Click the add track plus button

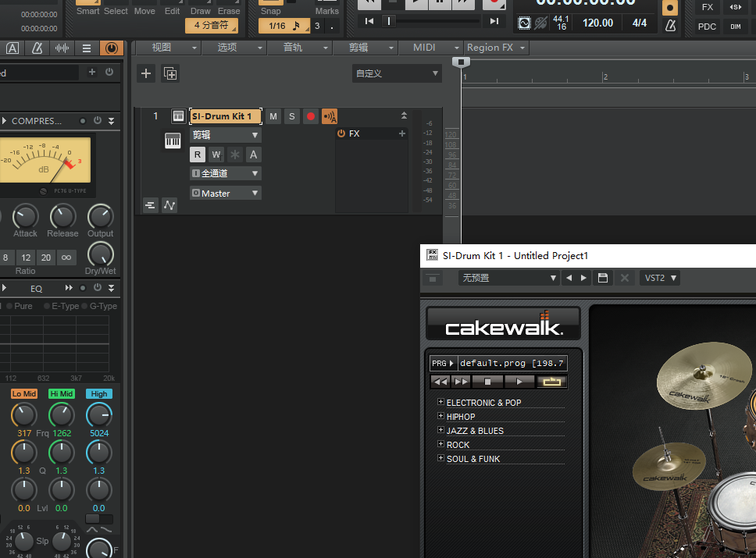pyautogui.click(x=146, y=73)
